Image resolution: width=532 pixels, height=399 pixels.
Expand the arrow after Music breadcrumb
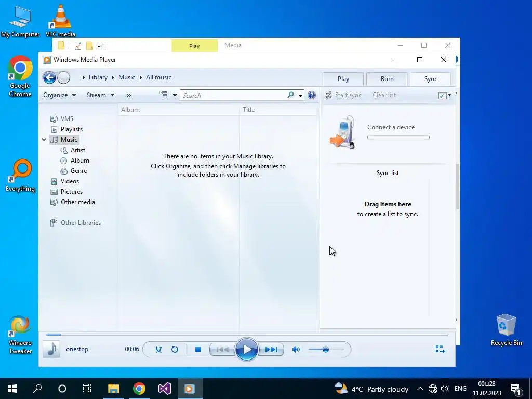[140, 78]
